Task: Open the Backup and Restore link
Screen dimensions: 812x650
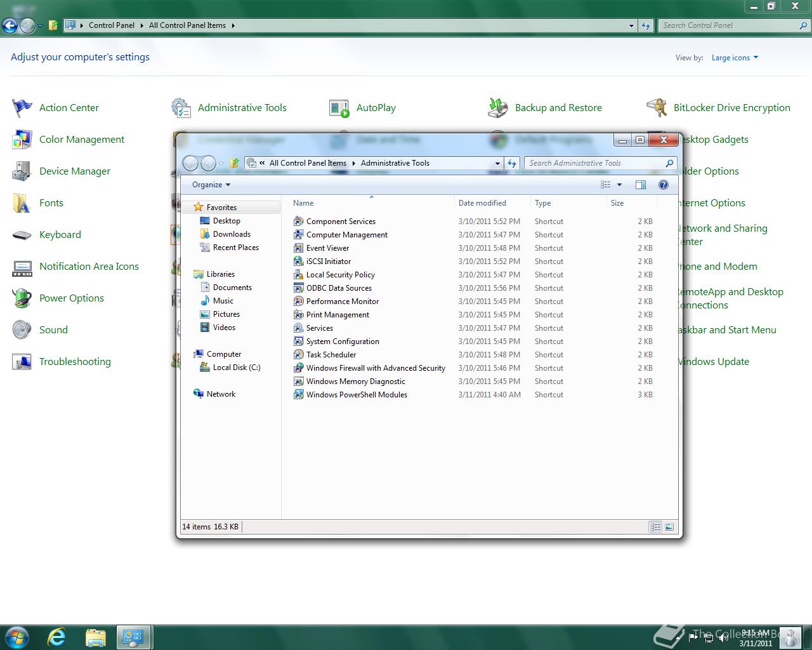Action: (x=558, y=108)
